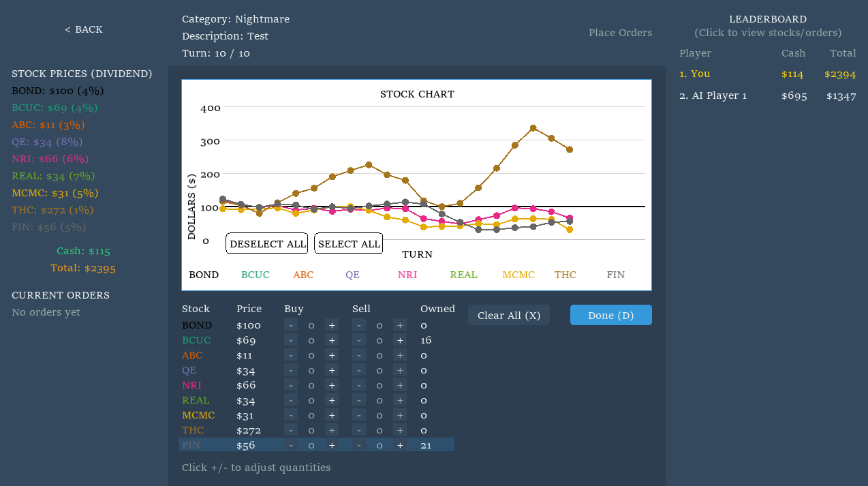Increase FIN sell quantity with plus
The height and width of the screenshot is (486, 868).
[400, 445]
